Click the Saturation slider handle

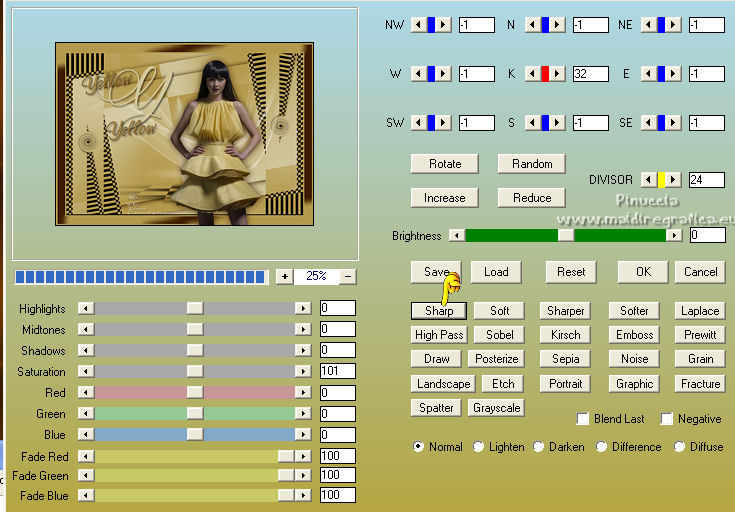pyautogui.click(x=195, y=371)
